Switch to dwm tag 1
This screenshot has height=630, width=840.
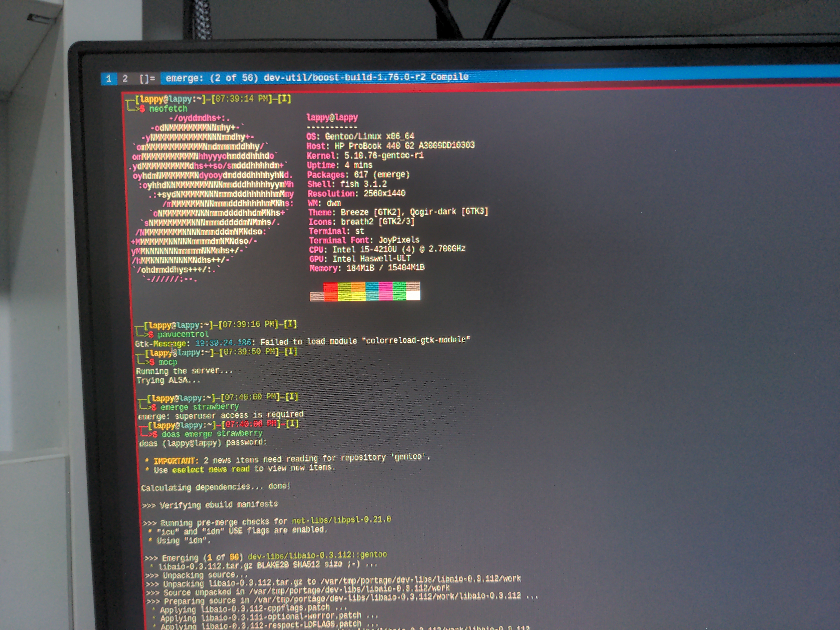109,79
